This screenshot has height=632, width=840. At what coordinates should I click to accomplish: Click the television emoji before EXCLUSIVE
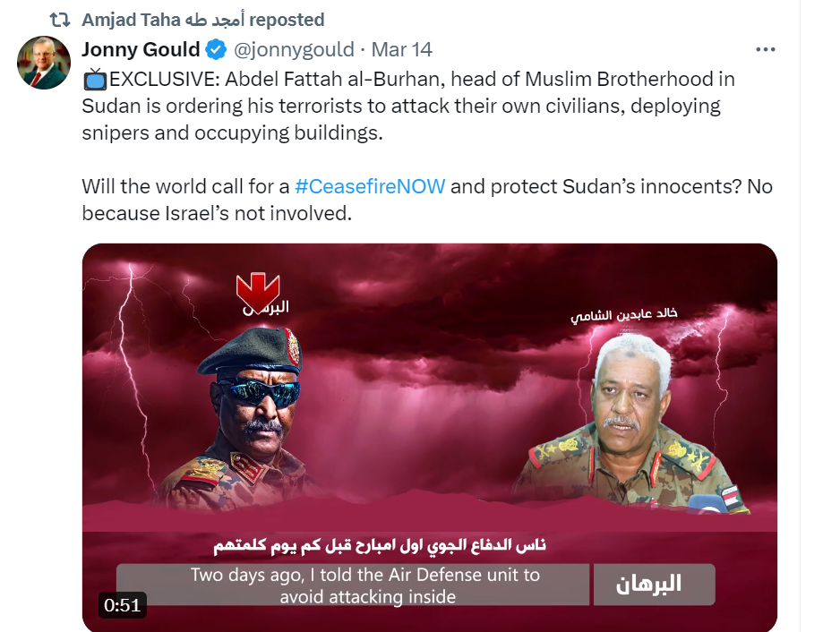point(95,80)
